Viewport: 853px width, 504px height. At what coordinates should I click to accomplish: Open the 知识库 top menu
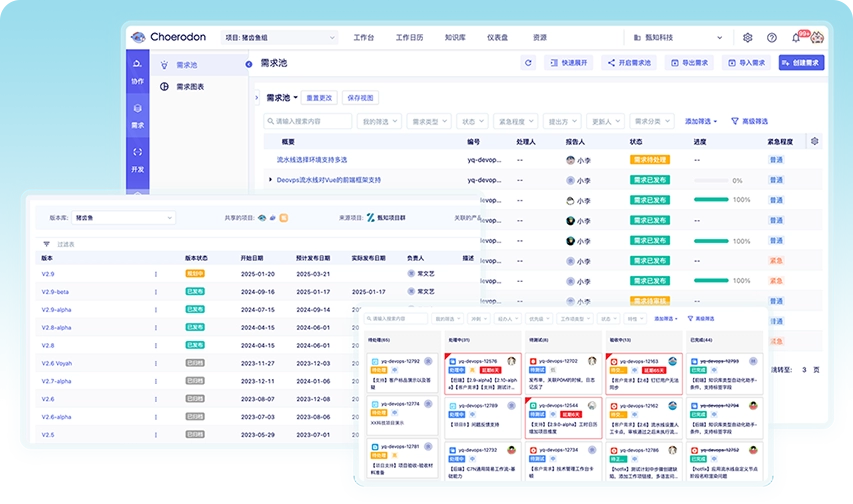[x=455, y=38]
